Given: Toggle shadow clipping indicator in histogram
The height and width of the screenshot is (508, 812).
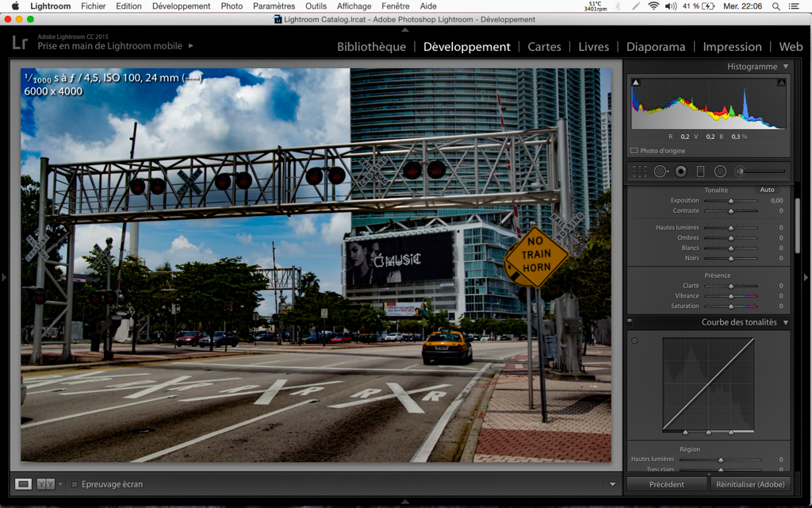Looking at the screenshot, I should coord(635,83).
